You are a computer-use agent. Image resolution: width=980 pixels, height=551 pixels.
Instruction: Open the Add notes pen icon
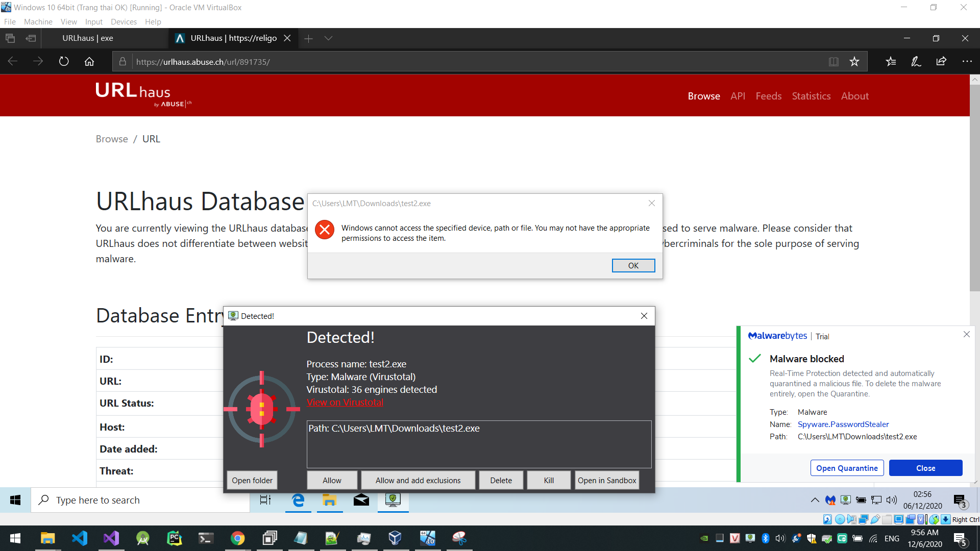click(x=916, y=62)
